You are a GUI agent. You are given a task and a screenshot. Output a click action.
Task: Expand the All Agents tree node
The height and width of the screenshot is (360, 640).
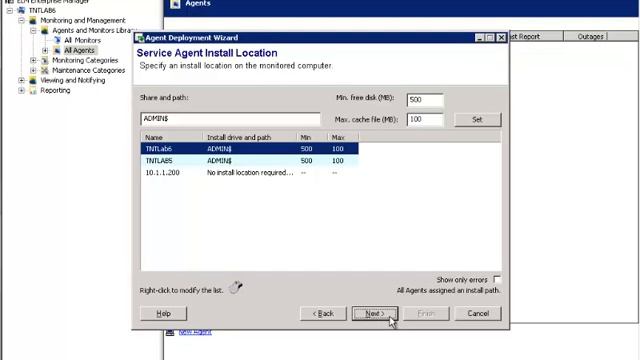pyautogui.click(x=45, y=50)
